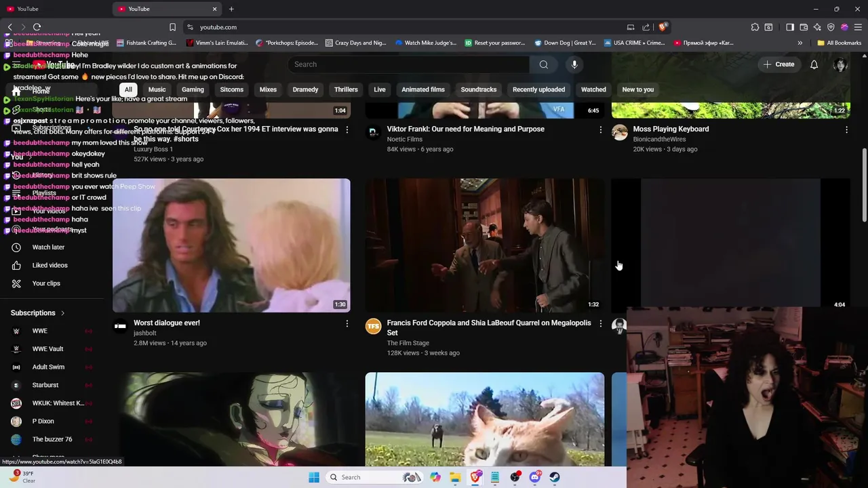This screenshot has height=488, width=868.
Task: Expand the bookmarks bar overflow chevrons
Action: click(x=800, y=43)
